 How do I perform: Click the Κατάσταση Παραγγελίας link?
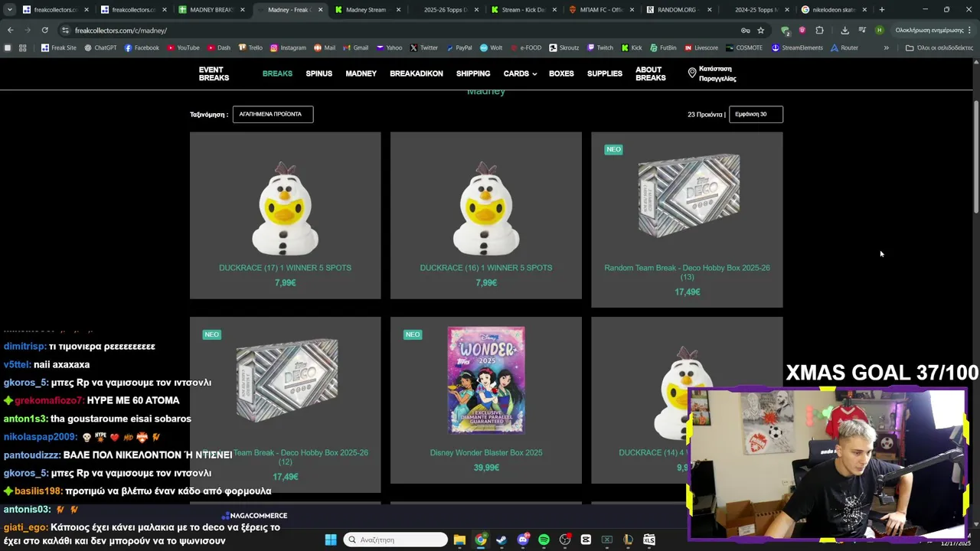tap(717, 73)
